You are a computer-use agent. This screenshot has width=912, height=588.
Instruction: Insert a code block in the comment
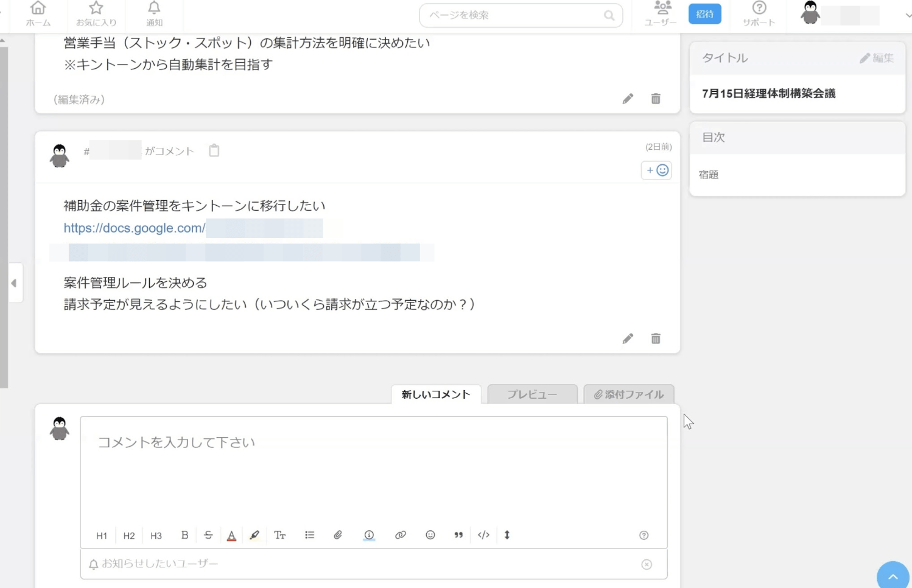click(x=483, y=535)
